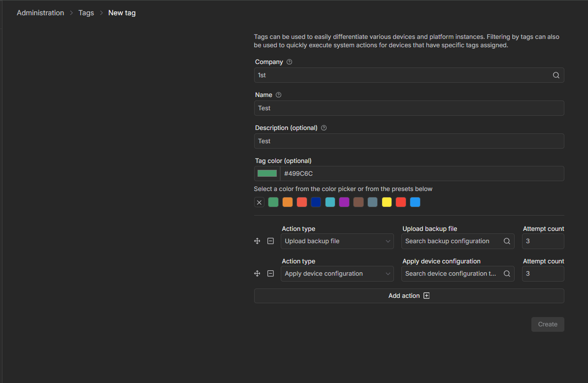This screenshot has height=383, width=588.
Task: Click the help icon next to Company
Action: pos(289,62)
